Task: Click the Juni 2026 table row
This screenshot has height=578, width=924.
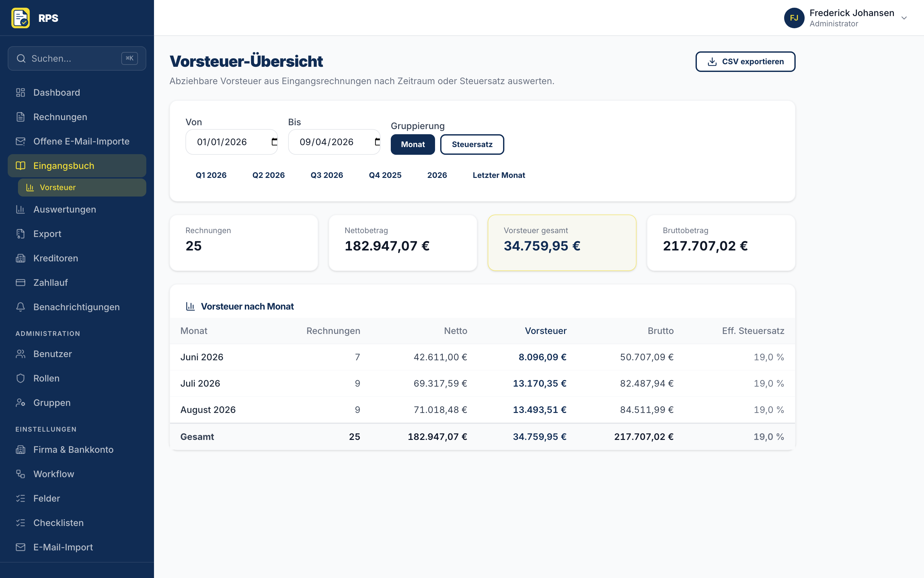Action: (482, 357)
